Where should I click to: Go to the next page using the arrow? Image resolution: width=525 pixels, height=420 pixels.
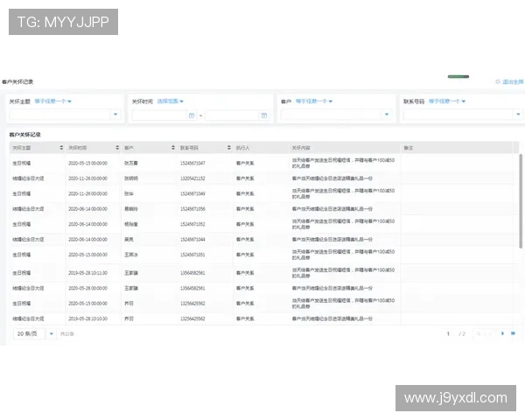click(502, 333)
